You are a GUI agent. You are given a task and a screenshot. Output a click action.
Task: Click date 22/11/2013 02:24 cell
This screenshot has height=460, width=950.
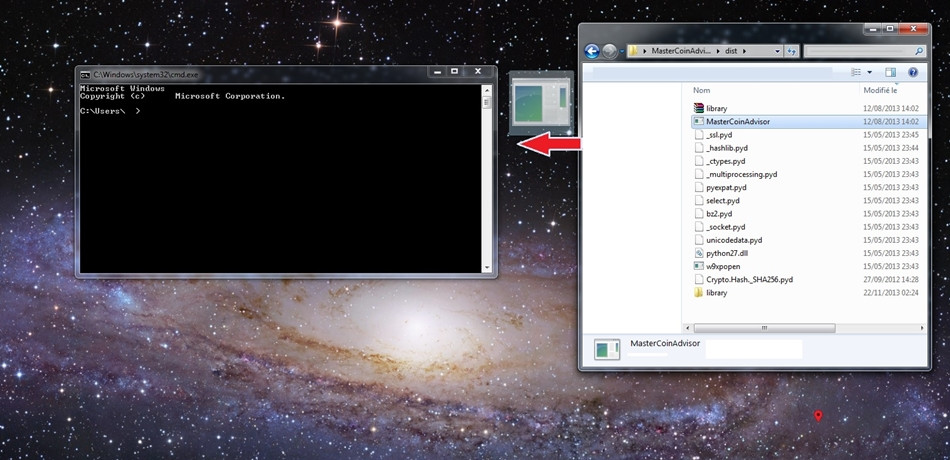tap(891, 293)
